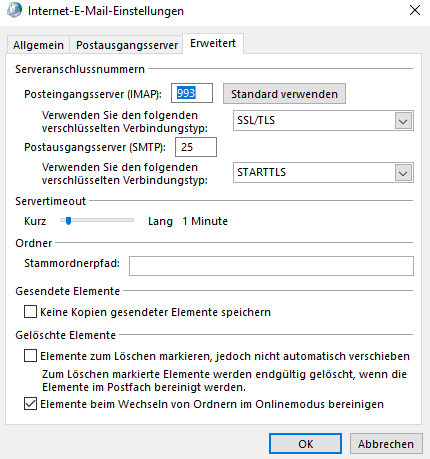Click the Servertimeout slider handle
Viewport: 430px width, 459px height.
coord(68,221)
